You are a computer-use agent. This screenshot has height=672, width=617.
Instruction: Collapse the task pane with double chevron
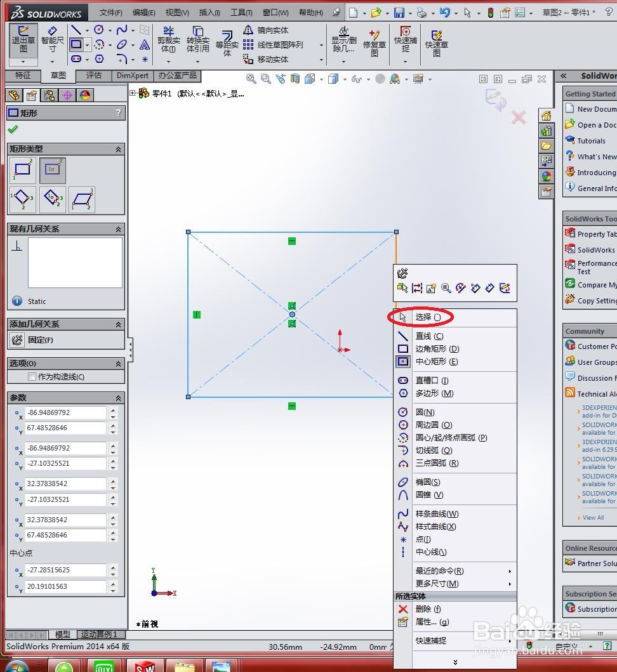(x=564, y=76)
